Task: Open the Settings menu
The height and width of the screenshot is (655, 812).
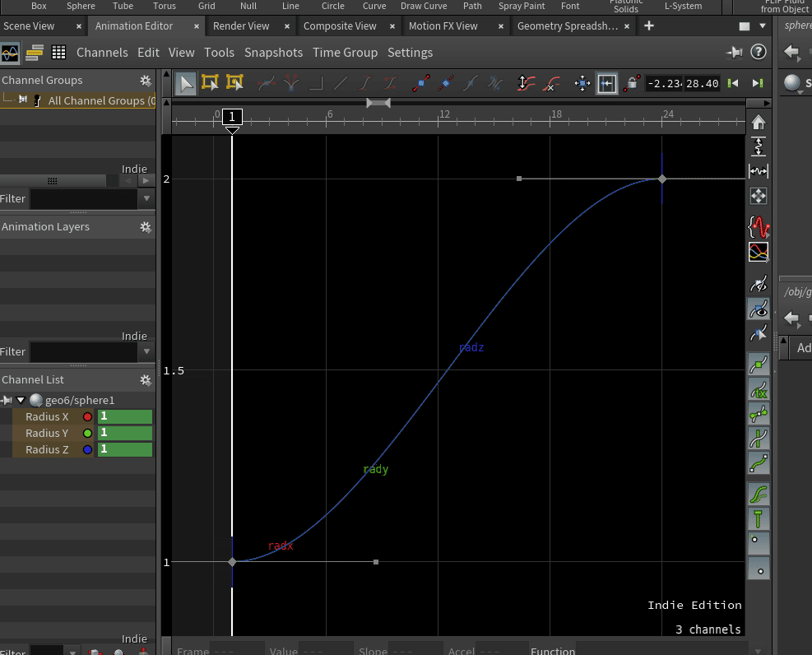Action: click(x=411, y=53)
